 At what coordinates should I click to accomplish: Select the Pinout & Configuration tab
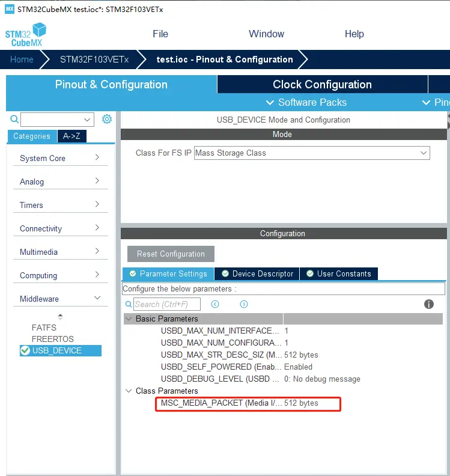[x=111, y=84]
